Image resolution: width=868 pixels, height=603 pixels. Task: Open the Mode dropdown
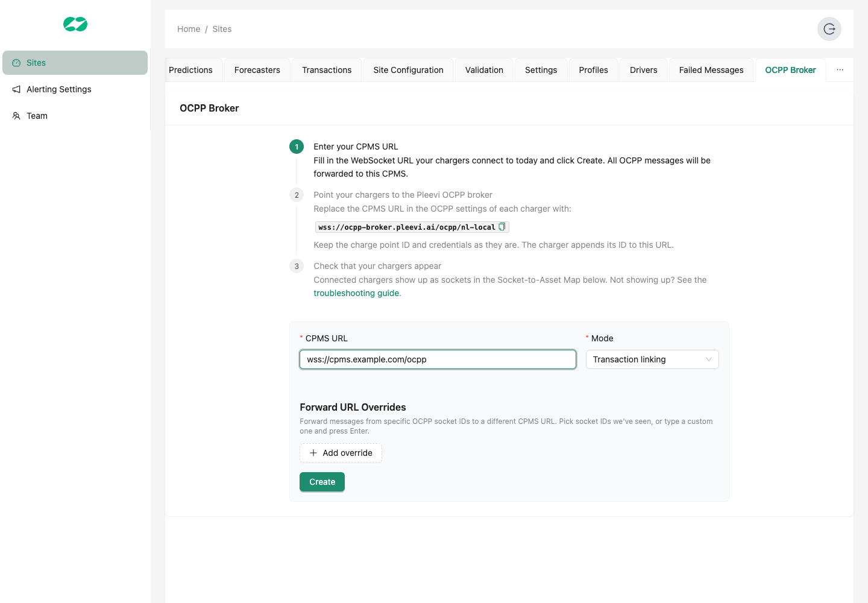652,359
